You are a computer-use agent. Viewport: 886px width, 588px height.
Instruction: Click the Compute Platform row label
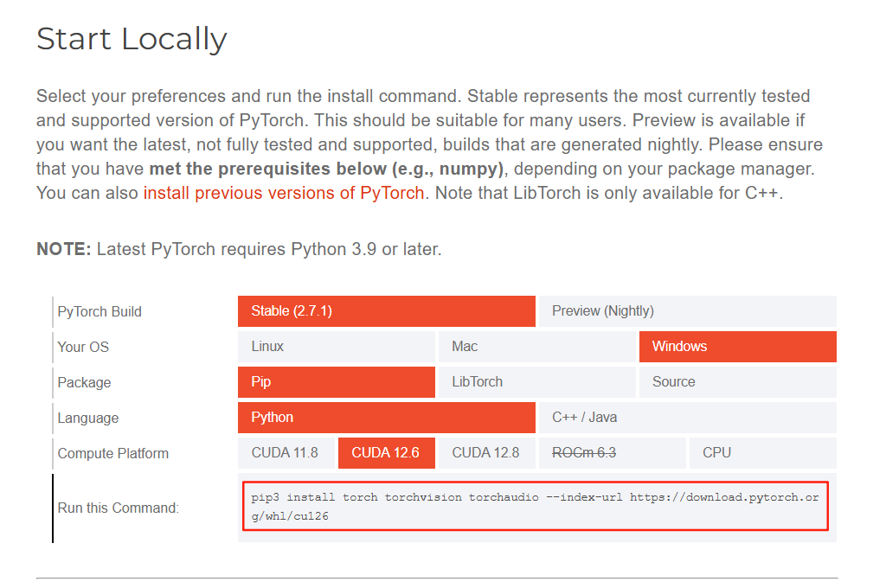tap(113, 454)
